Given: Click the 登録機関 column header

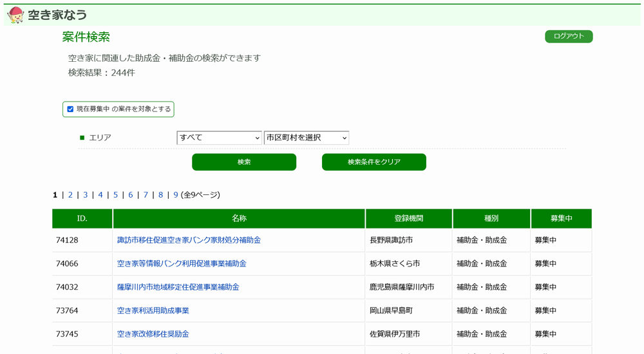Looking at the screenshot, I should click(x=408, y=219).
